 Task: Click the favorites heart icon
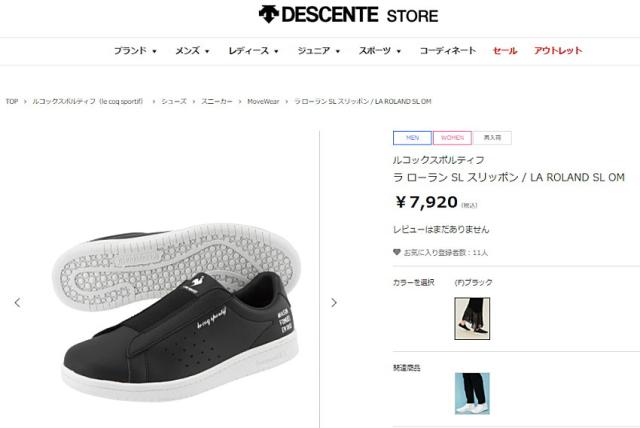396,252
